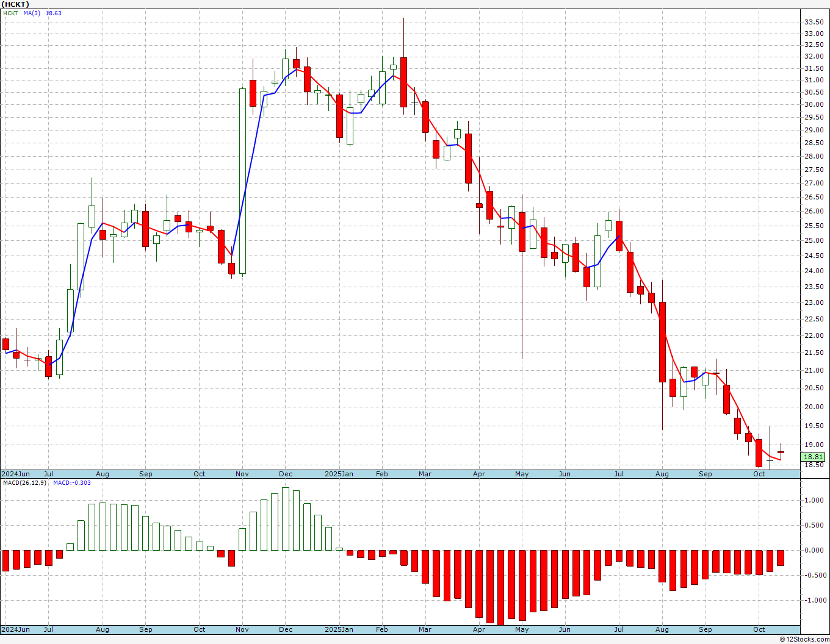Click the 25.00 price axis label
Screen dimensions: 830x644
pyautogui.click(x=814, y=240)
